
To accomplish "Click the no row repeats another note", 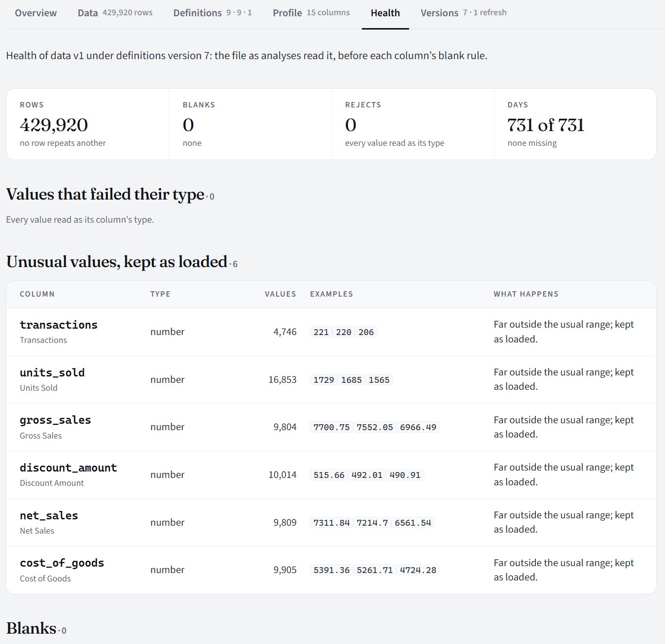I will point(63,143).
